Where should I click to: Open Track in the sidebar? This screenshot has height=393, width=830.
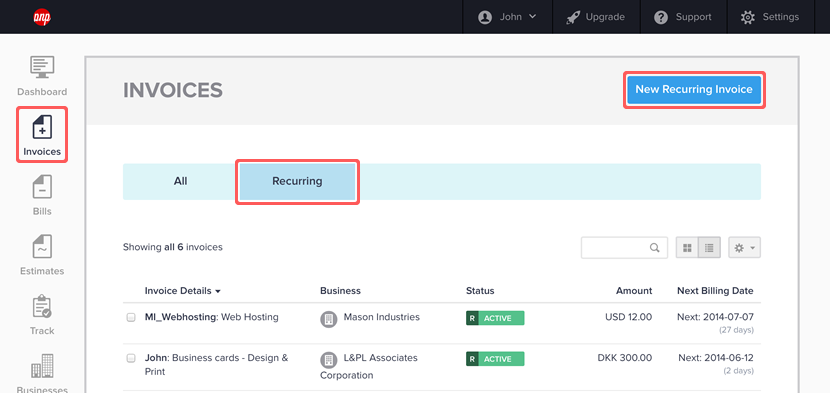(42, 315)
